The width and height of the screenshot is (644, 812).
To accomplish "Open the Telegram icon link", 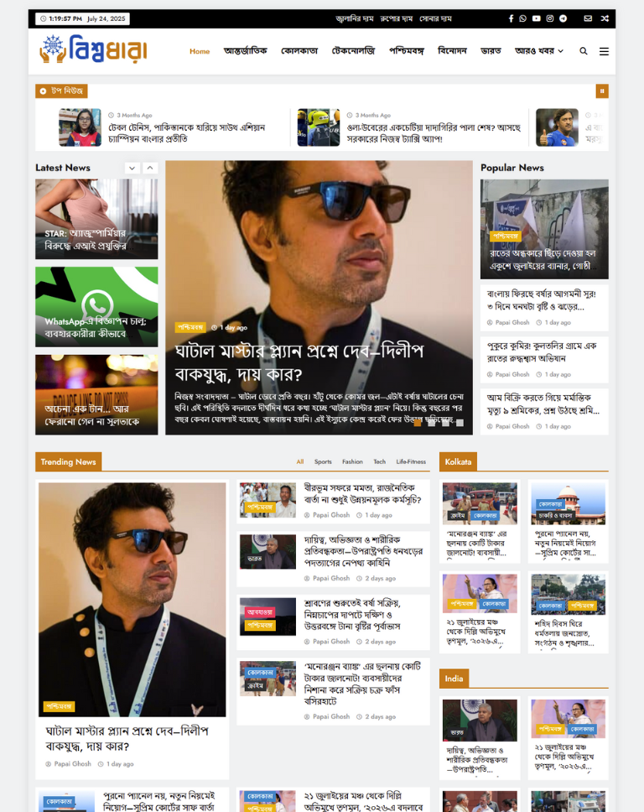I will (563, 18).
